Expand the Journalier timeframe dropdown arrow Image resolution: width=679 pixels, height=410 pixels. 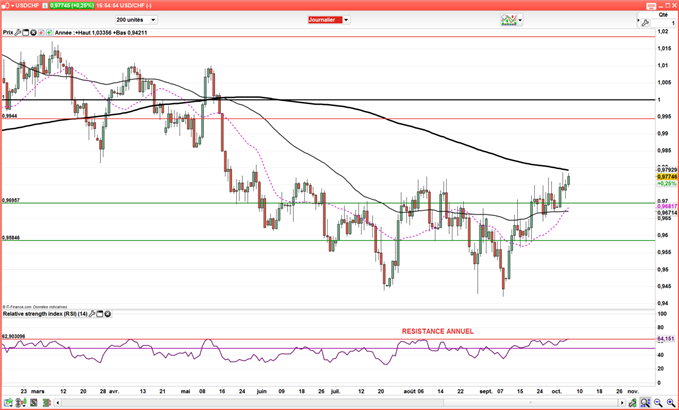[x=346, y=20]
